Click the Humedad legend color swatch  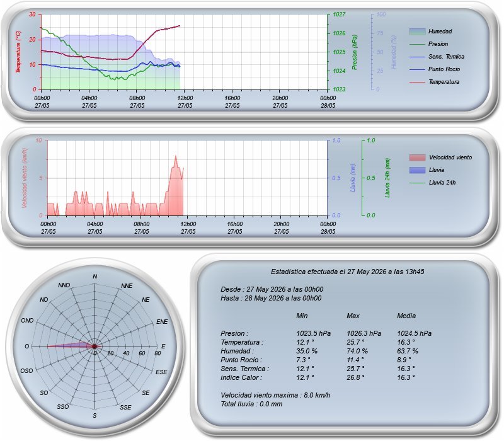pos(417,31)
